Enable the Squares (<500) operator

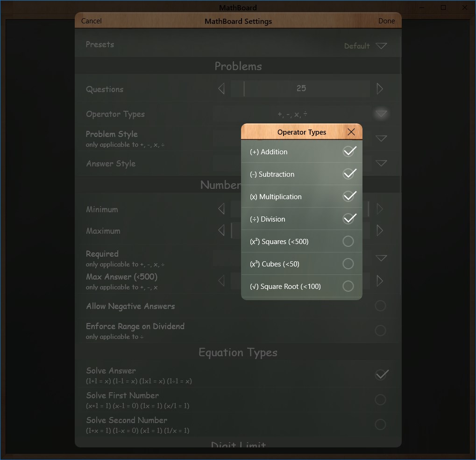(x=348, y=241)
